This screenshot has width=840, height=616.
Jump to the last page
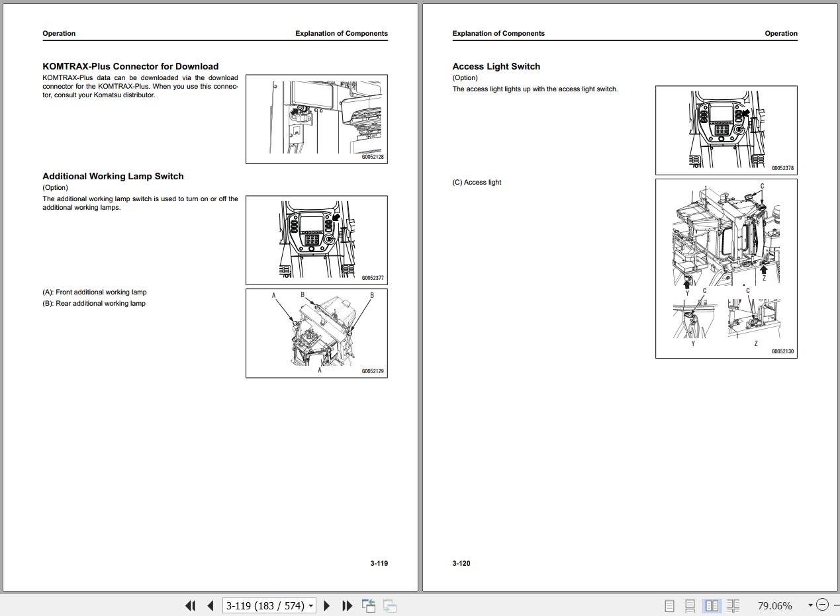(x=347, y=605)
